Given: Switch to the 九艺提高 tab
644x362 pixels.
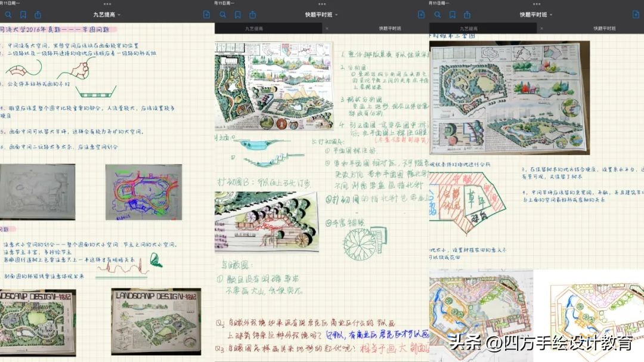Looking at the screenshot, I should tap(253, 27).
